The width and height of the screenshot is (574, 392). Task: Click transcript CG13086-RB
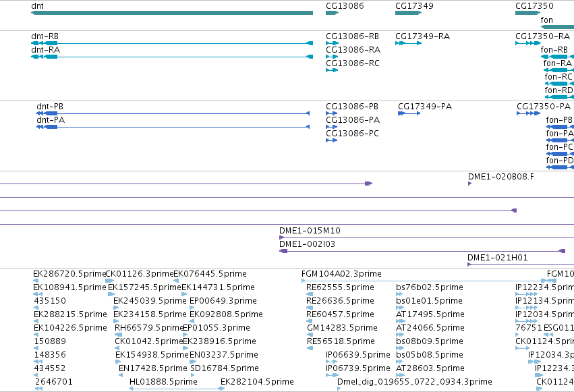click(x=332, y=43)
